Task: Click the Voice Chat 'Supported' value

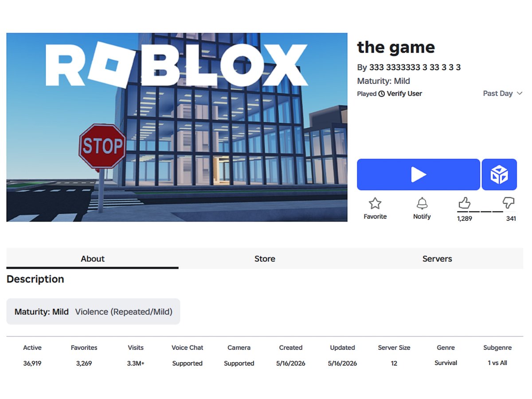Action: [188, 363]
